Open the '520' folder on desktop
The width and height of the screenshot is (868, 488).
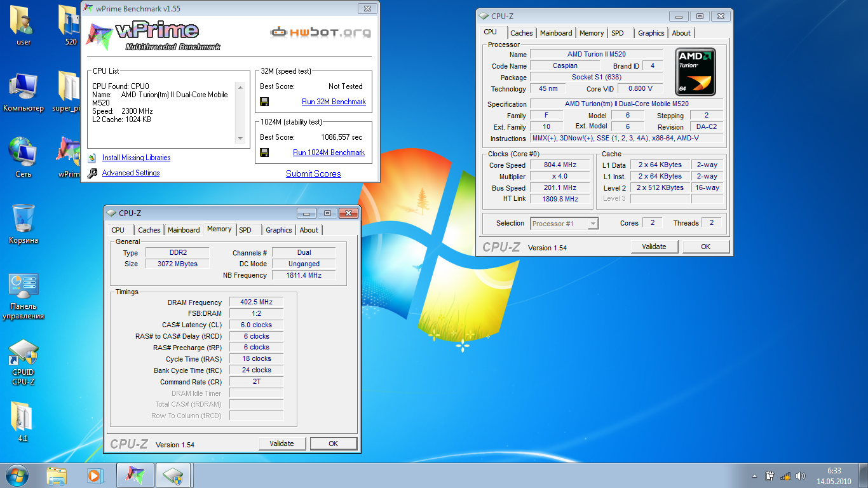69,25
